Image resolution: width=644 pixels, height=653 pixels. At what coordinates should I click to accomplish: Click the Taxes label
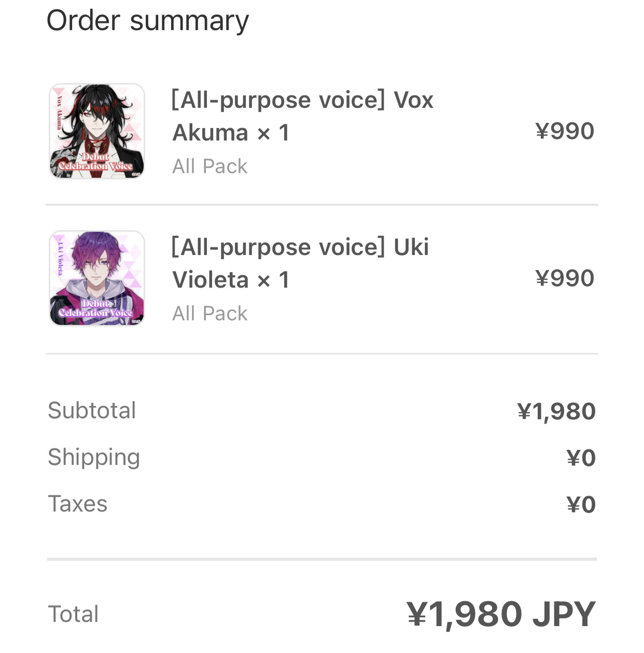pos(78,504)
